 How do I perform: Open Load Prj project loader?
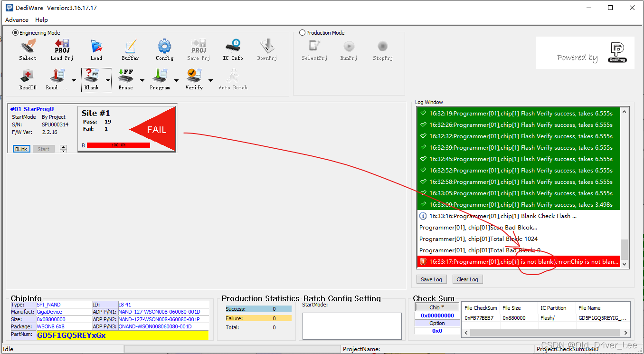[62, 50]
